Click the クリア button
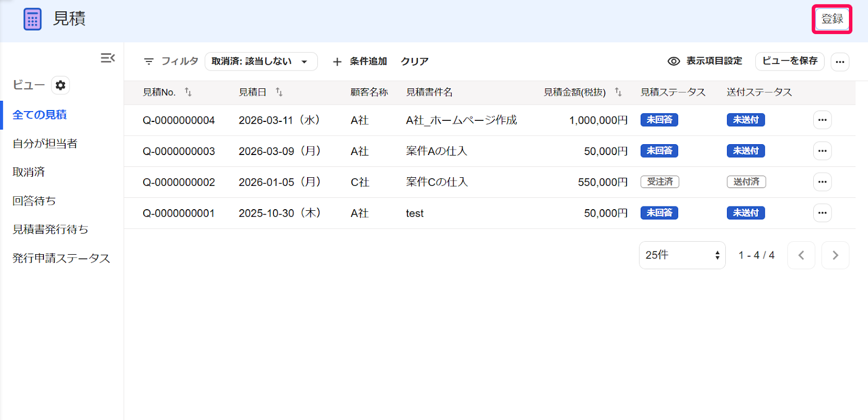The height and width of the screenshot is (420, 868). [x=414, y=61]
